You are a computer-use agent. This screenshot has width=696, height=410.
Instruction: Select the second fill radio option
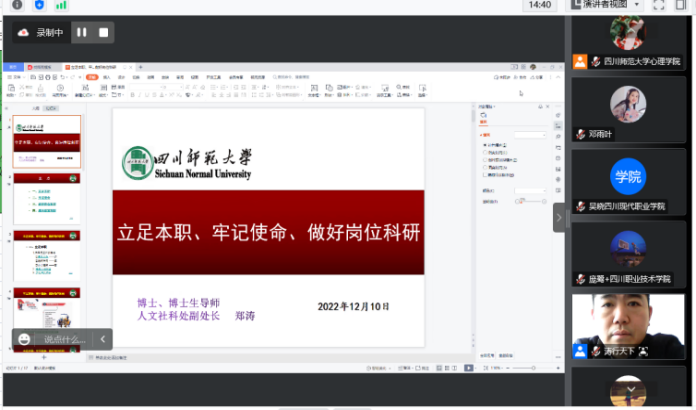[x=485, y=152]
